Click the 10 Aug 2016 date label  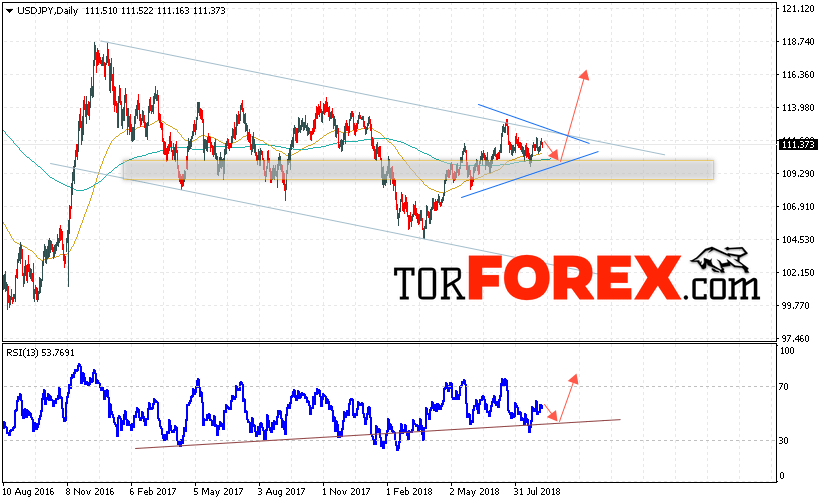[x=28, y=492]
